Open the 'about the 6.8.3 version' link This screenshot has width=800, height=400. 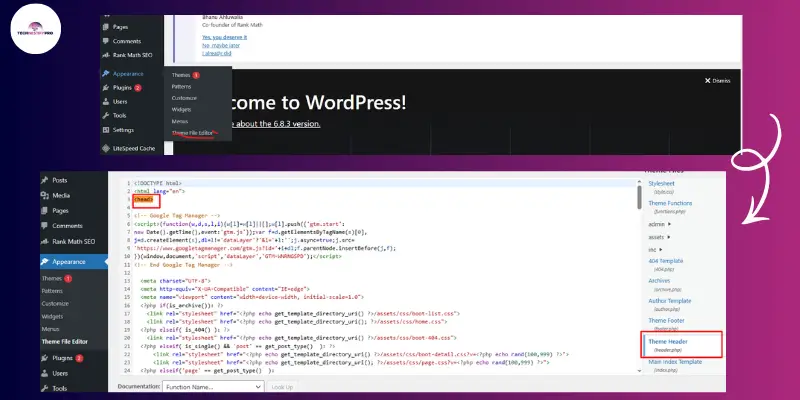click(x=277, y=124)
